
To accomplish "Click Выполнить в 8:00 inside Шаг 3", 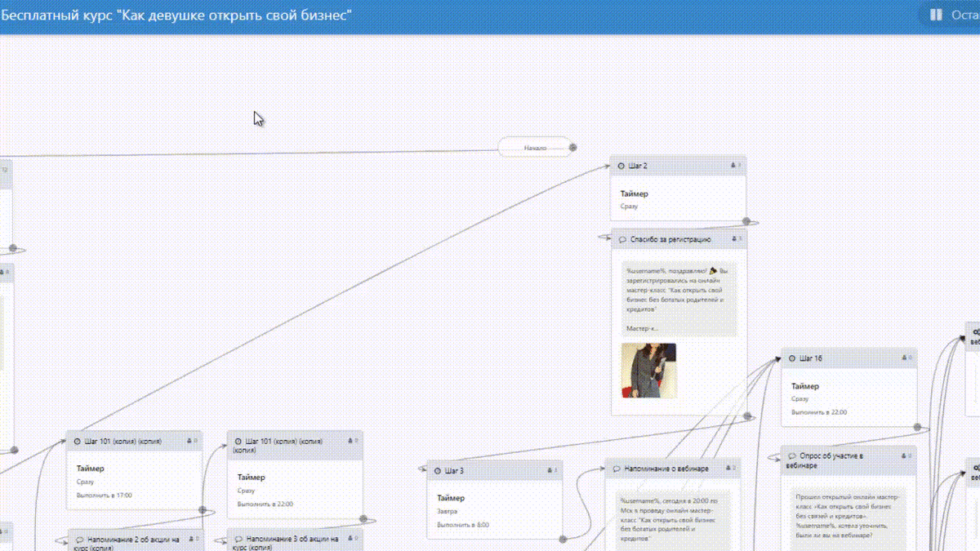I will point(463,525).
